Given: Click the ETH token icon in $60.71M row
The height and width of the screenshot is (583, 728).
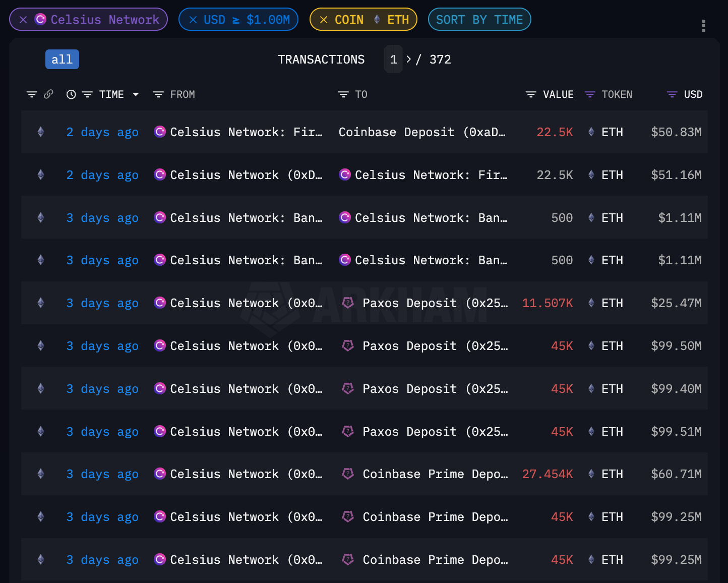Looking at the screenshot, I should [591, 474].
